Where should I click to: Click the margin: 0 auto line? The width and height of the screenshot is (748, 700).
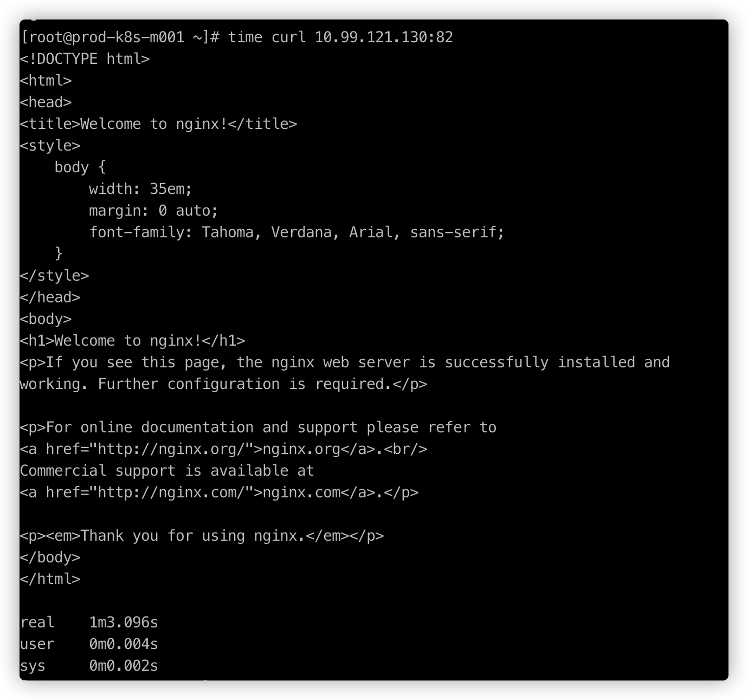[x=153, y=211]
